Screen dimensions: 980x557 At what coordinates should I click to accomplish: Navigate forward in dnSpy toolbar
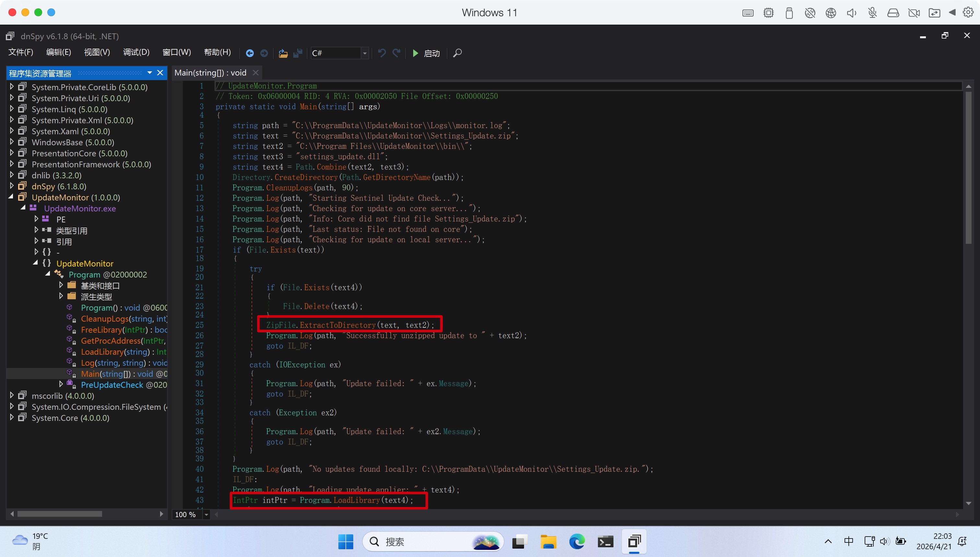point(264,53)
